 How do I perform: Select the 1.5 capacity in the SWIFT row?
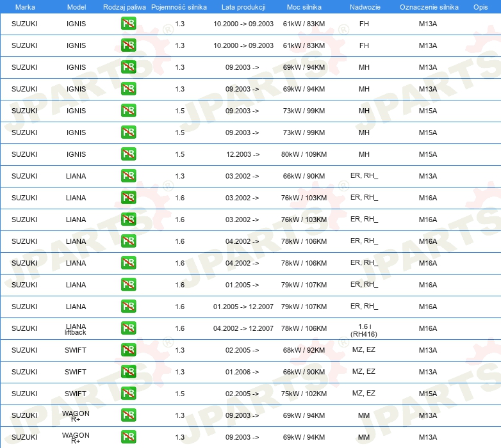(180, 394)
